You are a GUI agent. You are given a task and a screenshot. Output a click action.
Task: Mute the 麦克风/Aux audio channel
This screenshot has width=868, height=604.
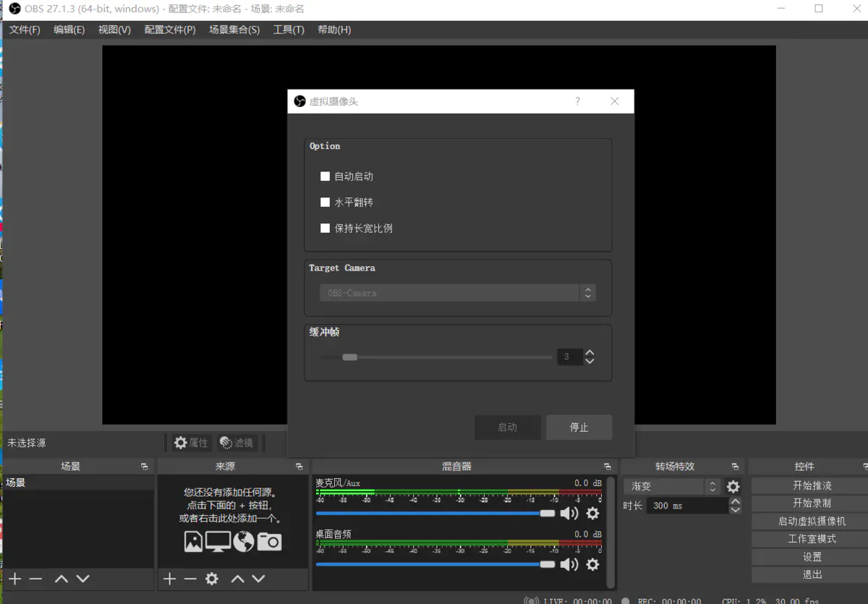click(x=569, y=513)
